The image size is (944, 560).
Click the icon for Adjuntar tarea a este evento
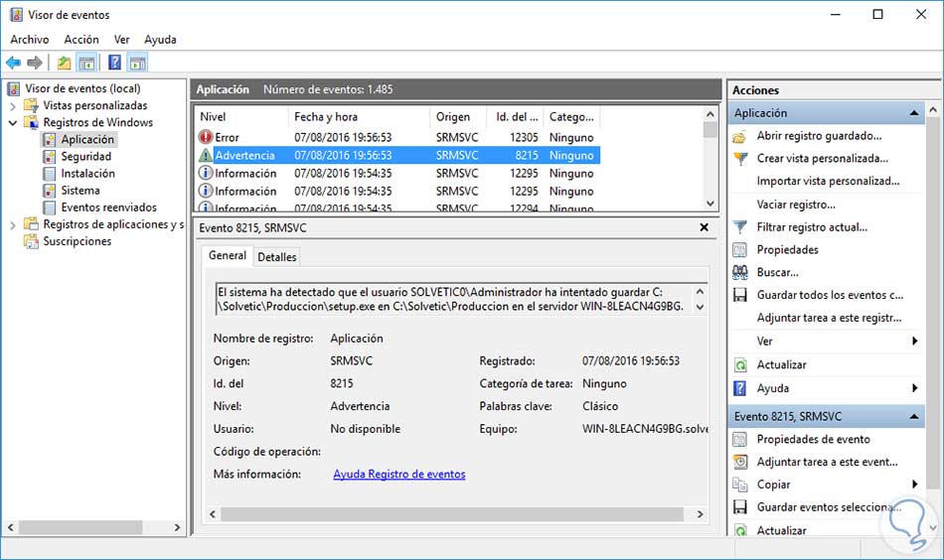[740, 462]
